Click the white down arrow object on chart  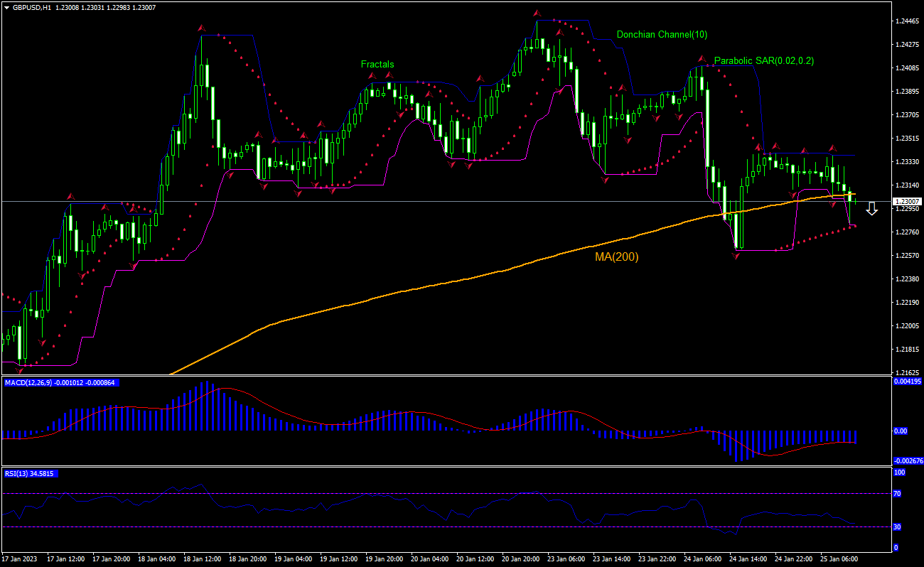(872, 209)
